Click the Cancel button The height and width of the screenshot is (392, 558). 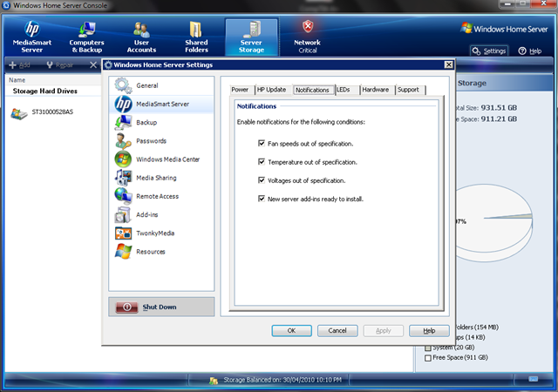click(x=337, y=330)
